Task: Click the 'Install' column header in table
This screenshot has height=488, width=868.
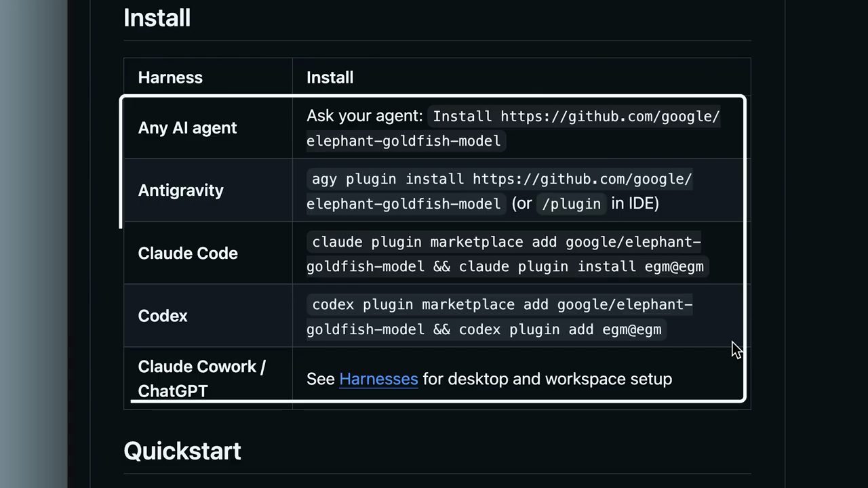Action: click(x=330, y=77)
